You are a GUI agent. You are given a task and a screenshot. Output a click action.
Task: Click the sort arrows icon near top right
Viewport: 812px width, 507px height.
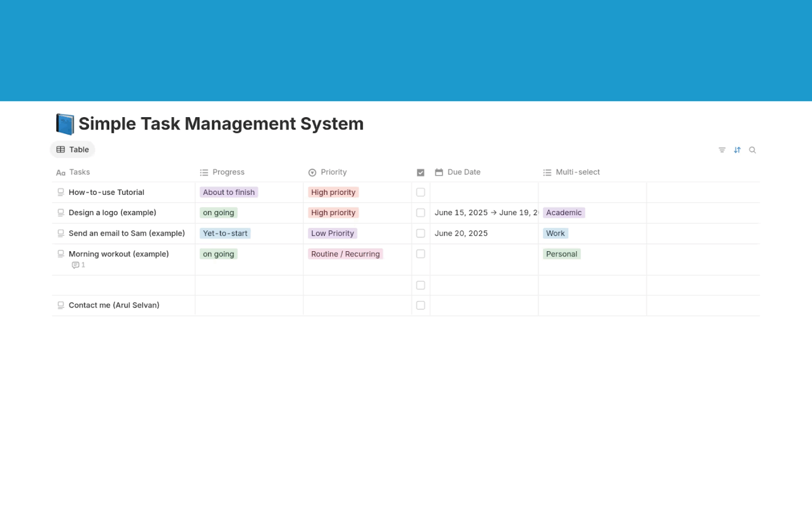(737, 150)
